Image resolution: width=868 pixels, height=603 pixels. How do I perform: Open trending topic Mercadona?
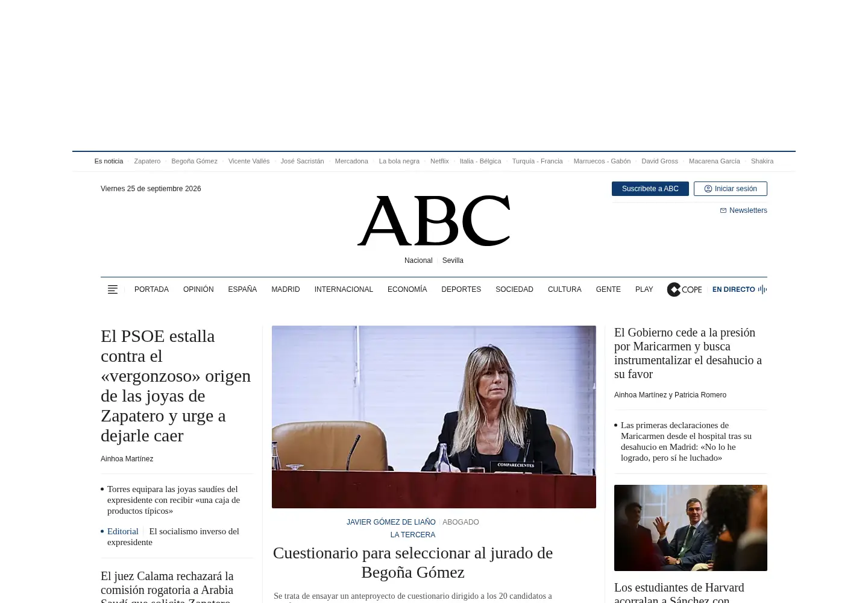point(351,161)
